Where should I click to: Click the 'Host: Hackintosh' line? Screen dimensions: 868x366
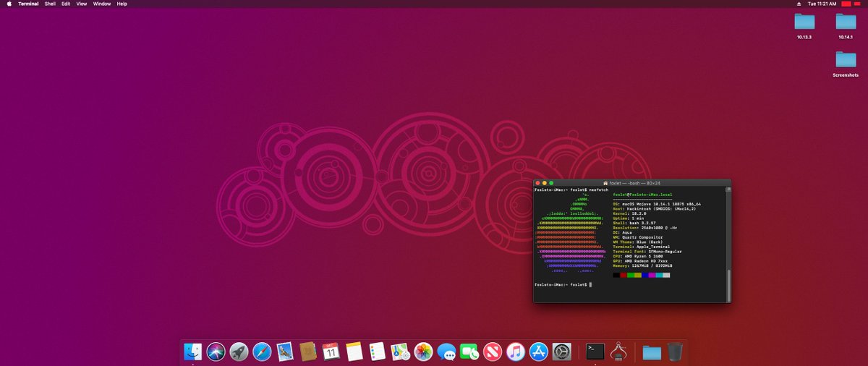tap(655, 209)
